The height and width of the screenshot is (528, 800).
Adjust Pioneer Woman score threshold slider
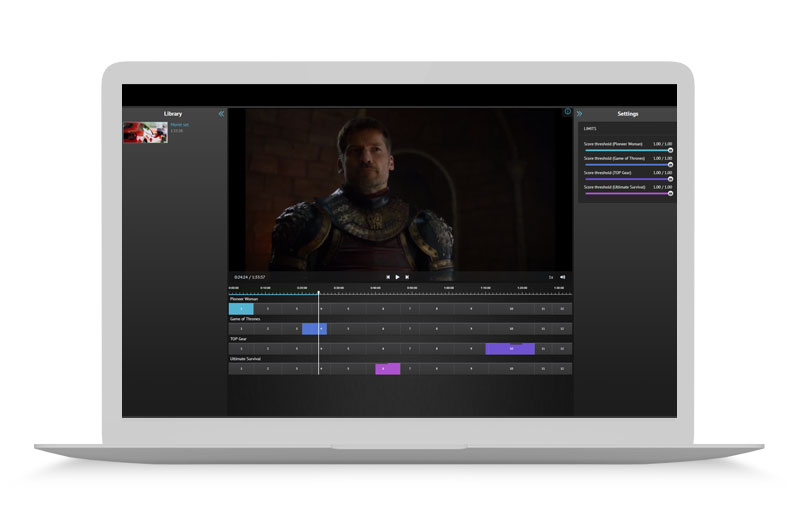[x=628, y=150]
